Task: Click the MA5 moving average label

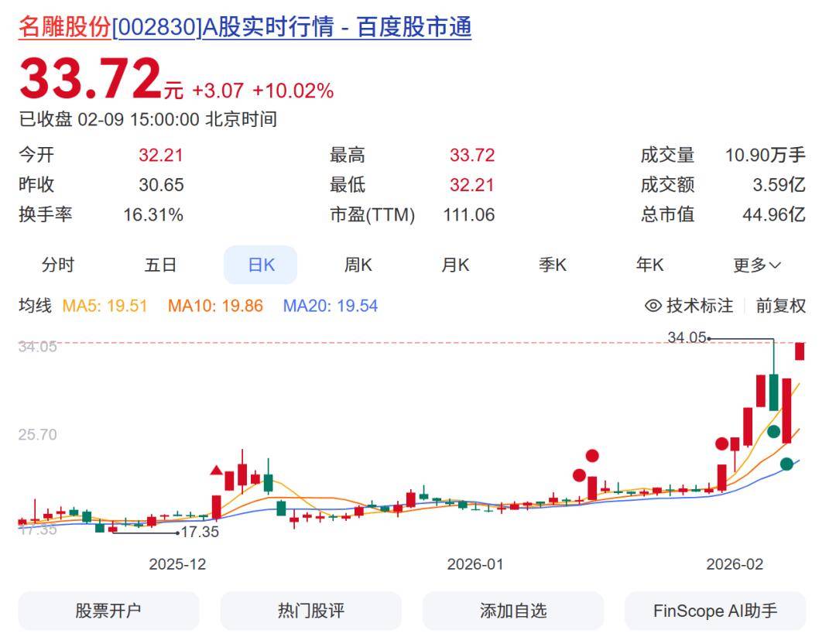Action: click(104, 306)
